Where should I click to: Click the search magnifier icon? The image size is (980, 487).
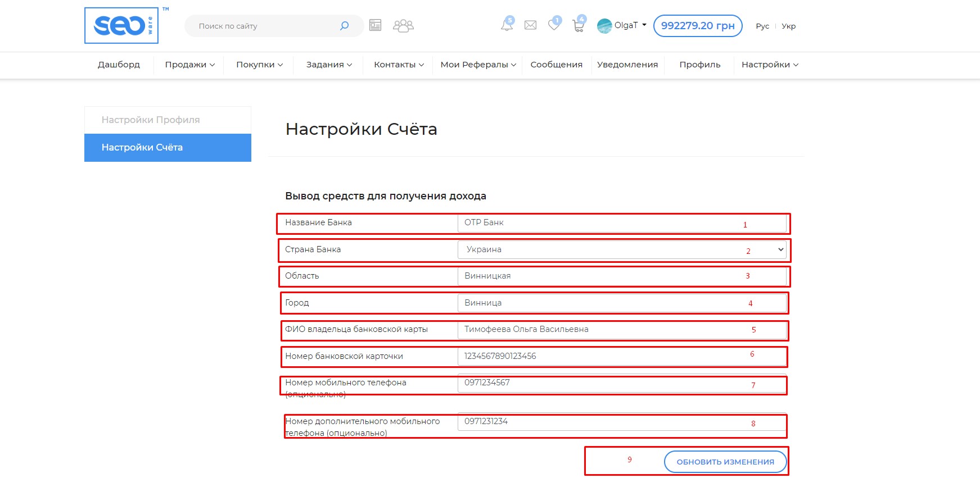click(x=344, y=26)
